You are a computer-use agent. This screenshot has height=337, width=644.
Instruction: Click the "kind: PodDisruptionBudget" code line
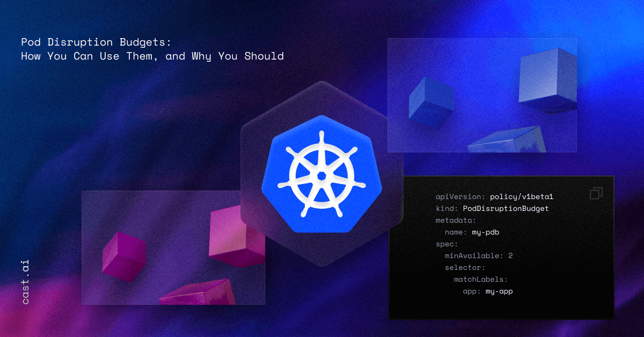(x=492, y=209)
